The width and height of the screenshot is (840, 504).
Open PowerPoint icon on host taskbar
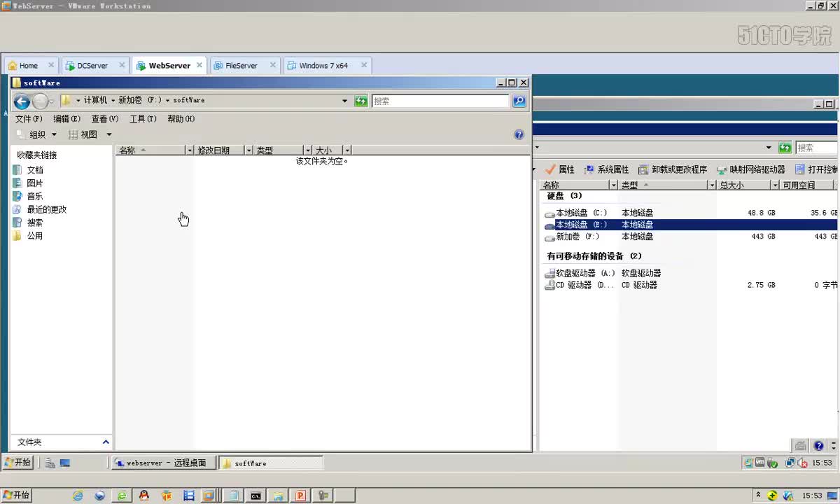(x=300, y=496)
